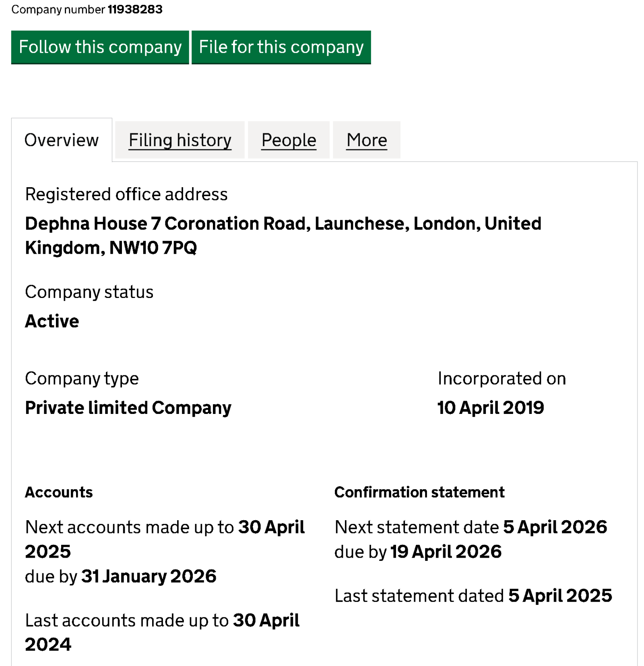Click the last statement date 5 April 2025
The width and height of the screenshot is (644, 666).
pos(560,596)
